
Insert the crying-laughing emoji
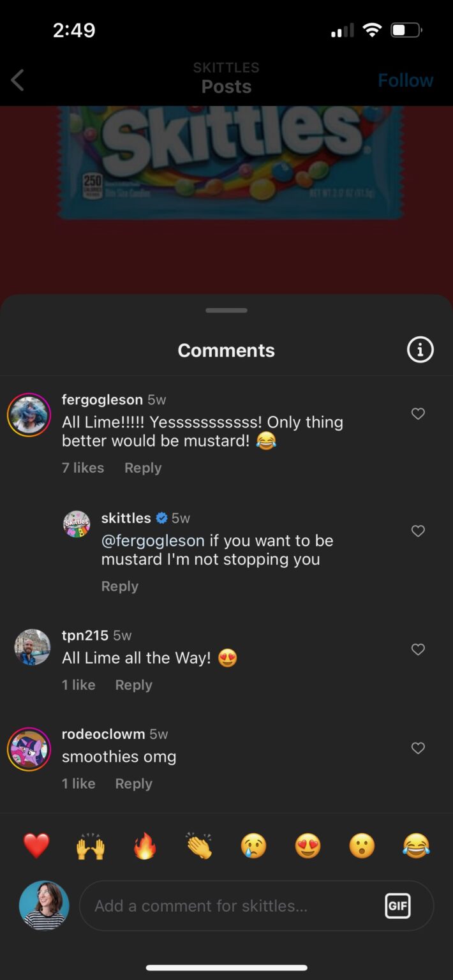pos(416,846)
